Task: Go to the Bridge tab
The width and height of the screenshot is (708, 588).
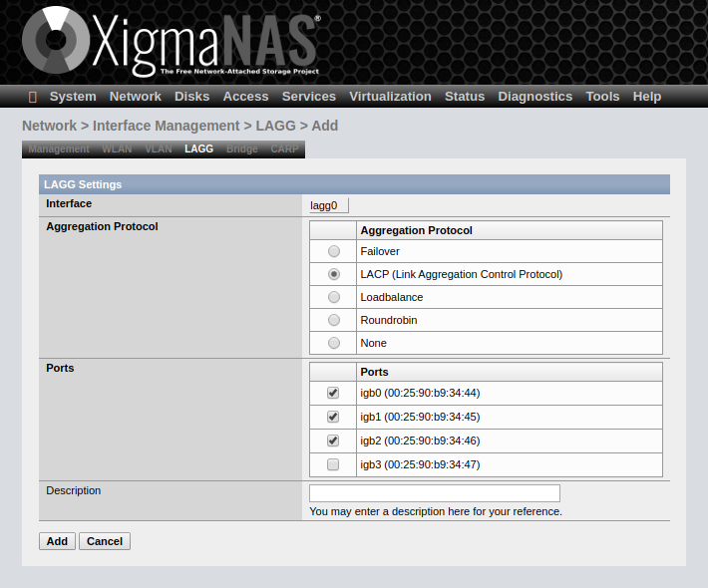Action: pos(241,148)
